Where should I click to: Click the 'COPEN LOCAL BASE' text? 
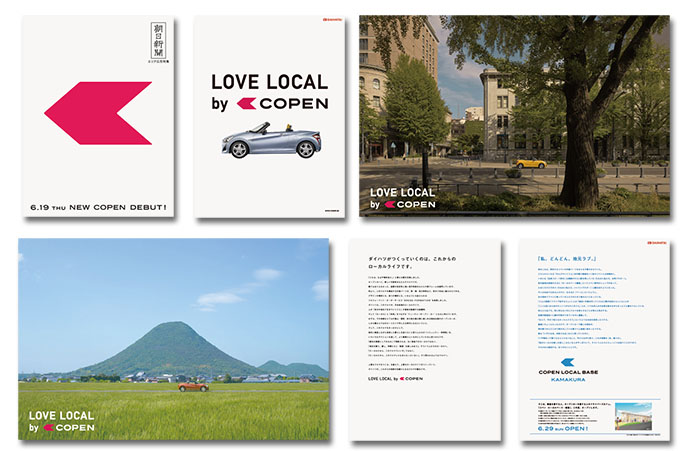pyautogui.click(x=568, y=372)
